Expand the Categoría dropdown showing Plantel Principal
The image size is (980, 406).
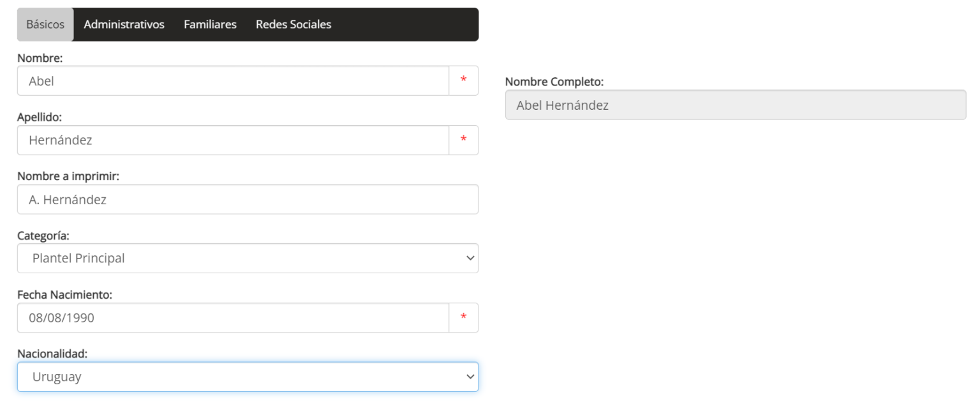pos(248,258)
